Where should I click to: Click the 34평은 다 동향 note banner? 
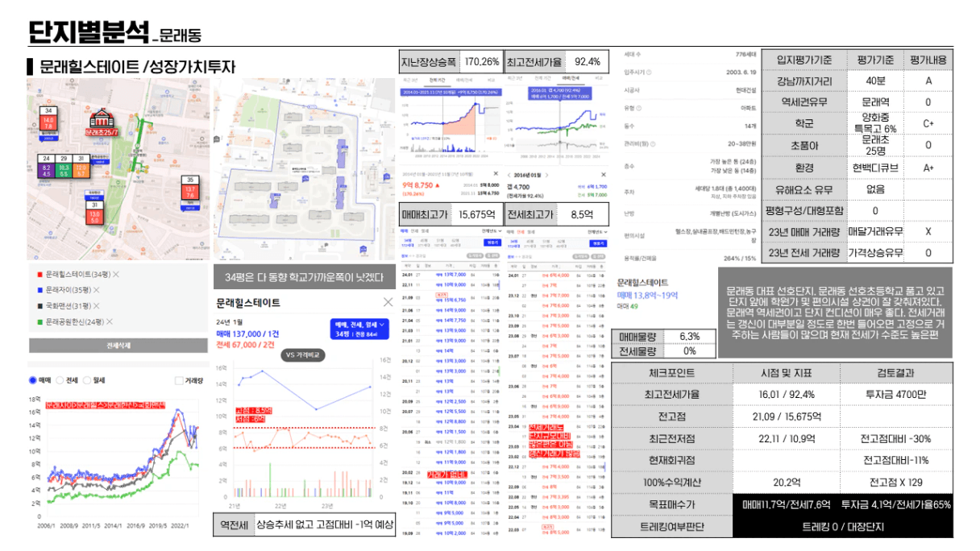pos(304,277)
